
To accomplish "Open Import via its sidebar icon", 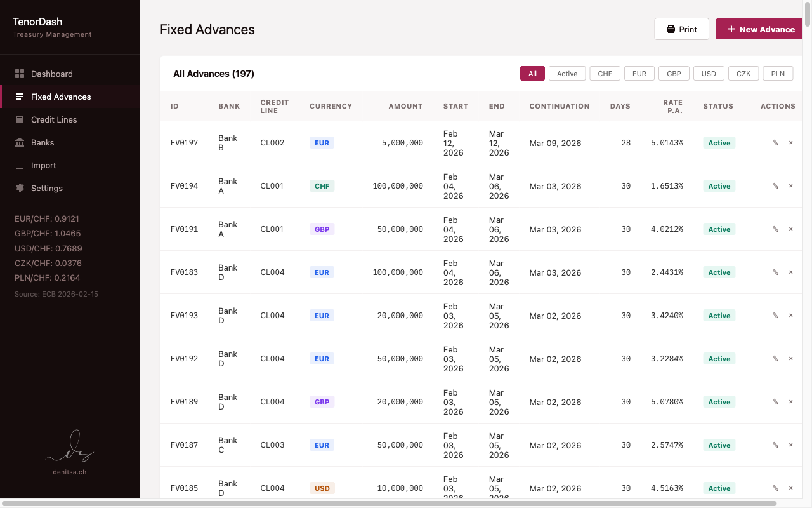I will pos(21,165).
